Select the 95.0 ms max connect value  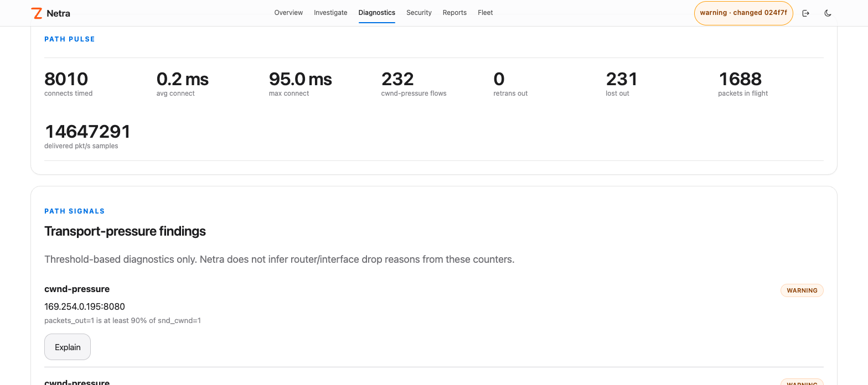tap(301, 79)
